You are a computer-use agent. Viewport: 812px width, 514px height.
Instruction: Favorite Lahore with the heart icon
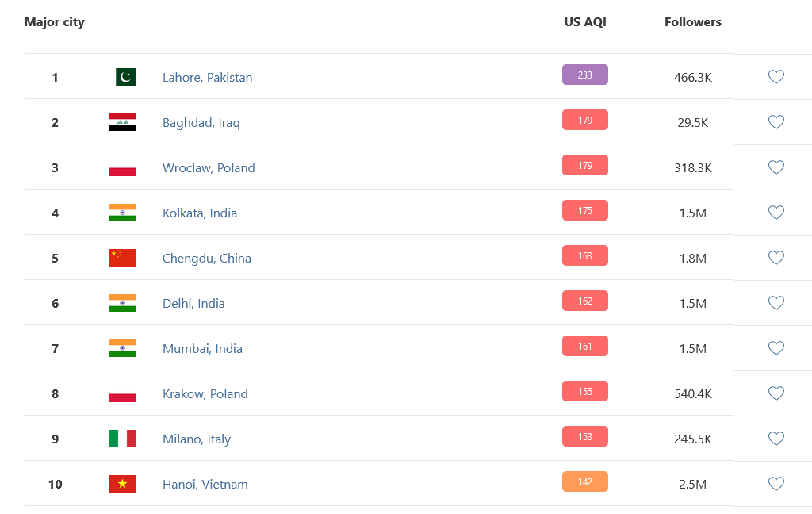pyautogui.click(x=776, y=77)
